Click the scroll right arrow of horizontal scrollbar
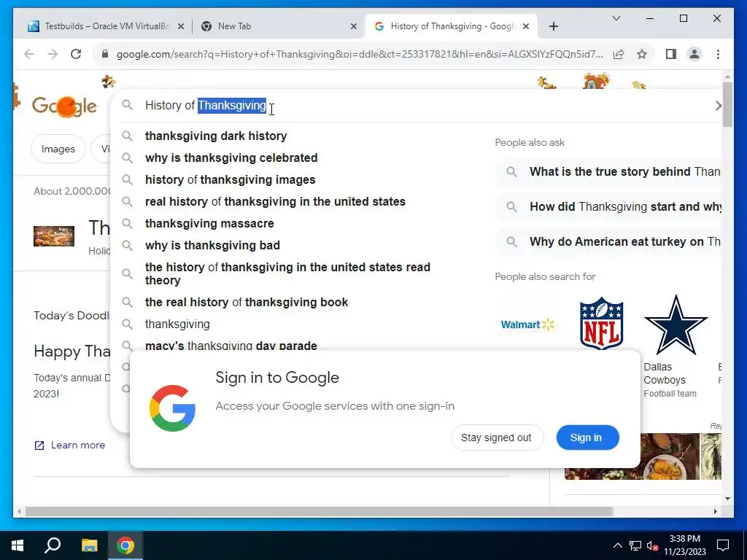 (x=715, y=512)
